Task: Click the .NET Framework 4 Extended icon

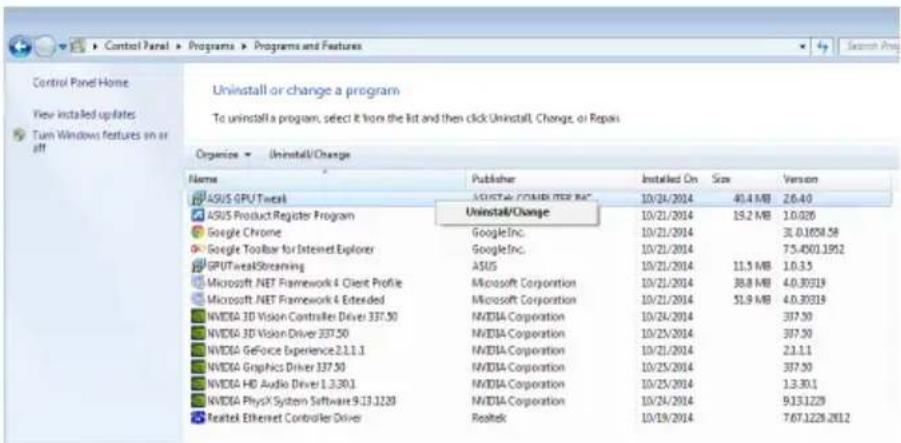Action: tap(197, 300)
